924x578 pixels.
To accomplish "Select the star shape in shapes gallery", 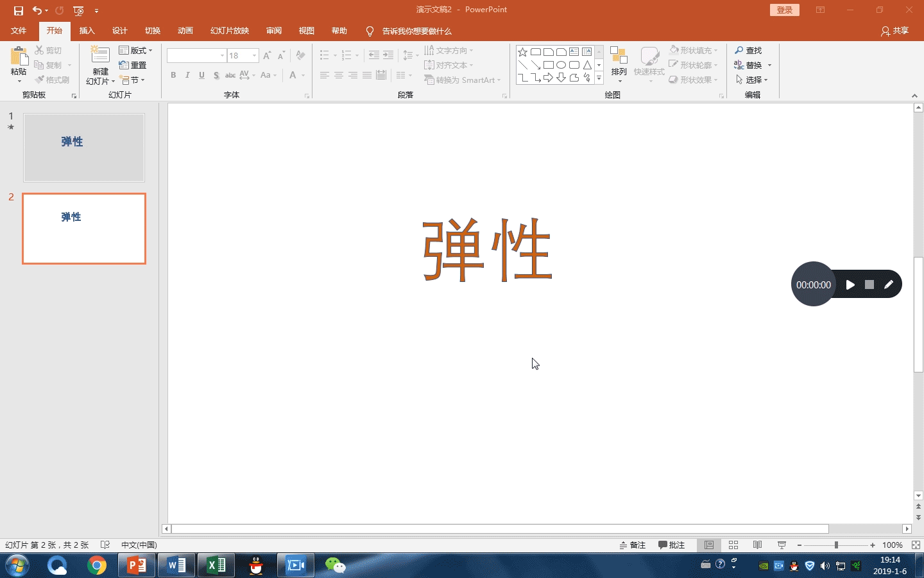I will point(522,52).
